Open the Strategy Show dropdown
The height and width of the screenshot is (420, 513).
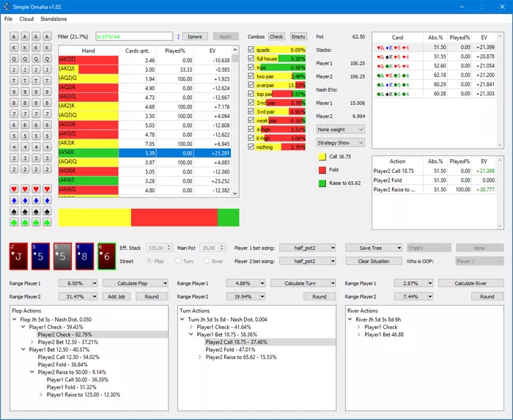tap(341, 143)
